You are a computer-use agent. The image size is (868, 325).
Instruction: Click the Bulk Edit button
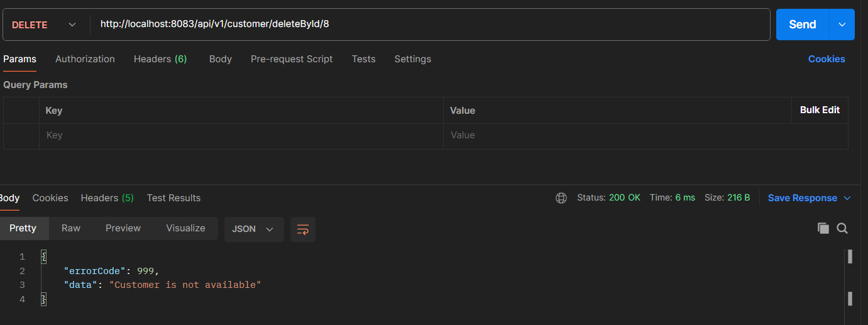[x=820, y=110]
